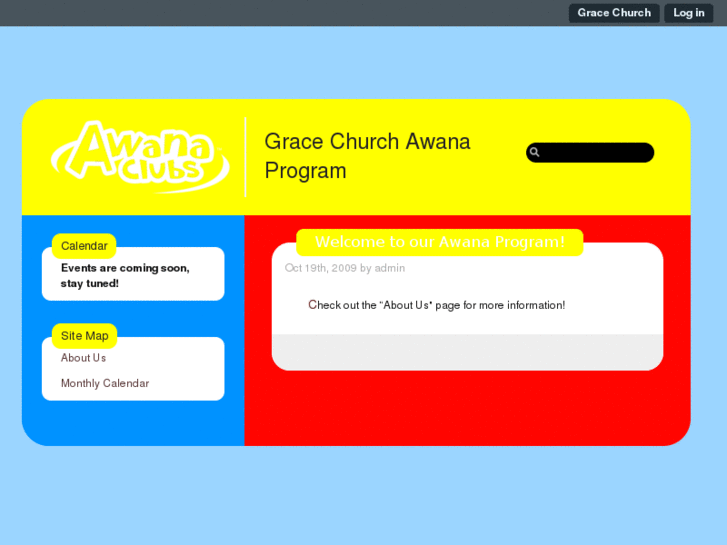Open the Grace Church button in top bar
This screenshot has width=727, height=545.
pyautogui.click(x=614, y=13)
